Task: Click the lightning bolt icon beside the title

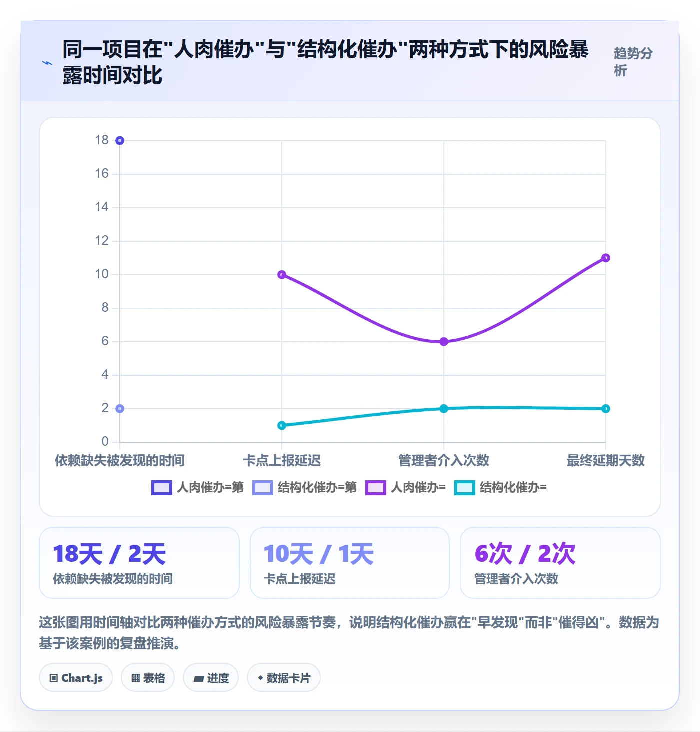Action: click(47, 63)
